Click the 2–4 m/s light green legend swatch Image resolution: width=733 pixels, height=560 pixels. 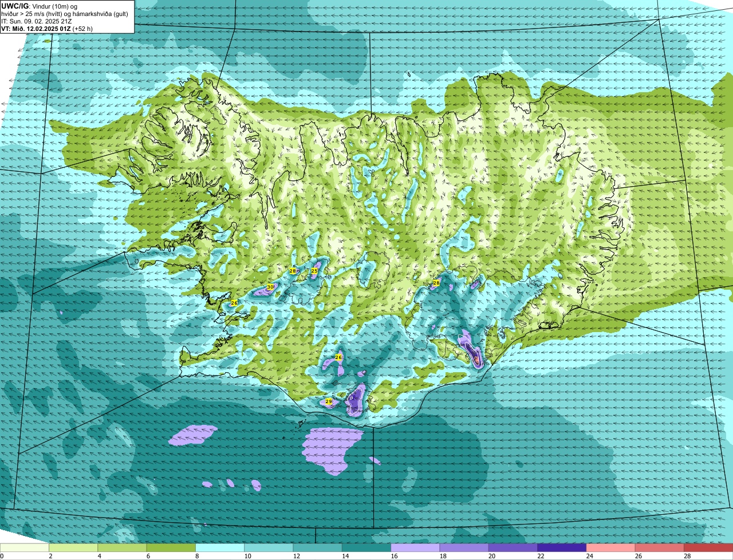click(73, 547)
